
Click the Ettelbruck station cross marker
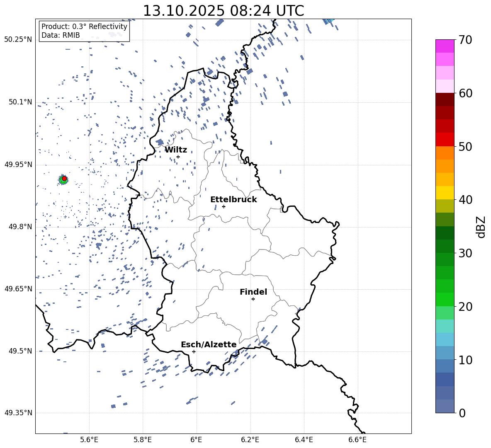[x=224, y=206]
